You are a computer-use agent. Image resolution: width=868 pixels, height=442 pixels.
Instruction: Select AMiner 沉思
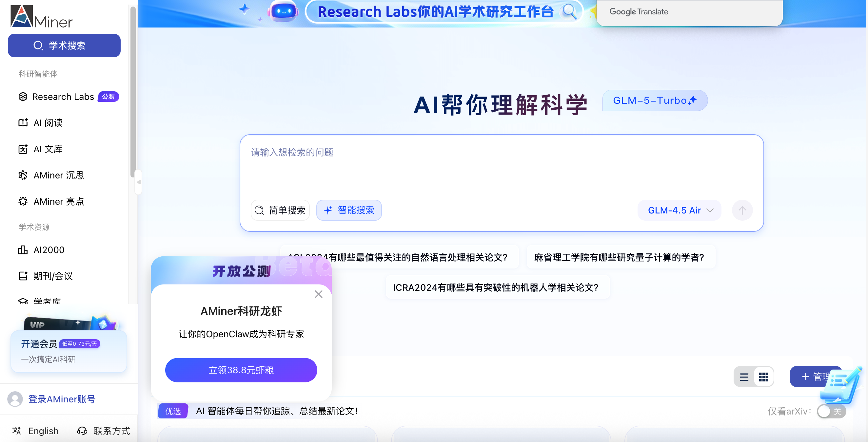pyautogui.click(x=58, y=175)
